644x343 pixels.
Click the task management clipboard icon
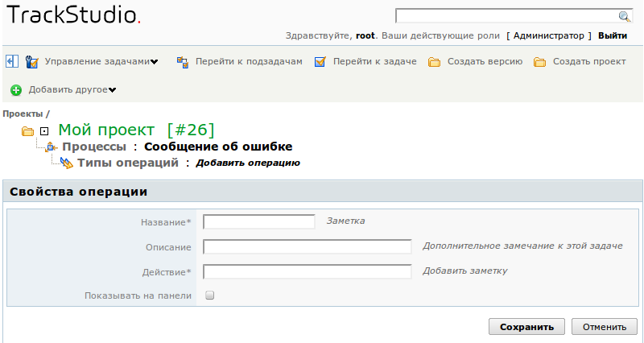pyautogui.click(x=32, y=62)
